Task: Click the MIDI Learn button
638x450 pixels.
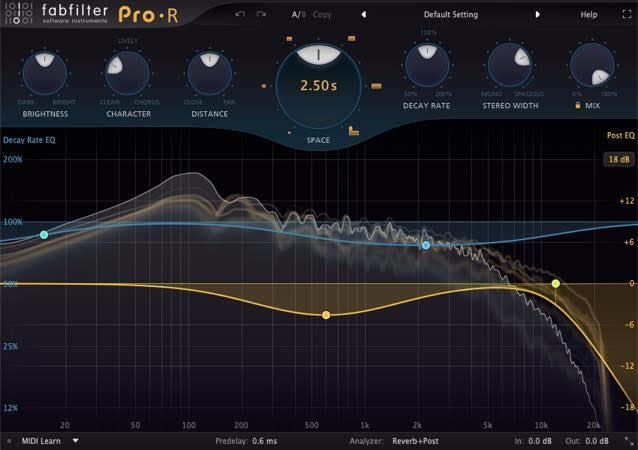Action: click(x=41, y=441)
